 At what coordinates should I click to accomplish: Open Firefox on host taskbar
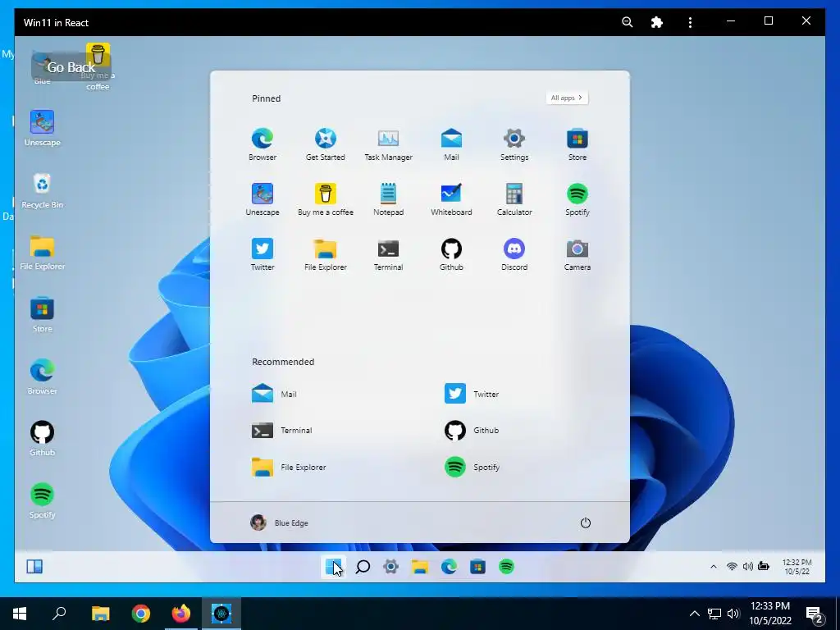pyautogui.click(x=181, y=614)
